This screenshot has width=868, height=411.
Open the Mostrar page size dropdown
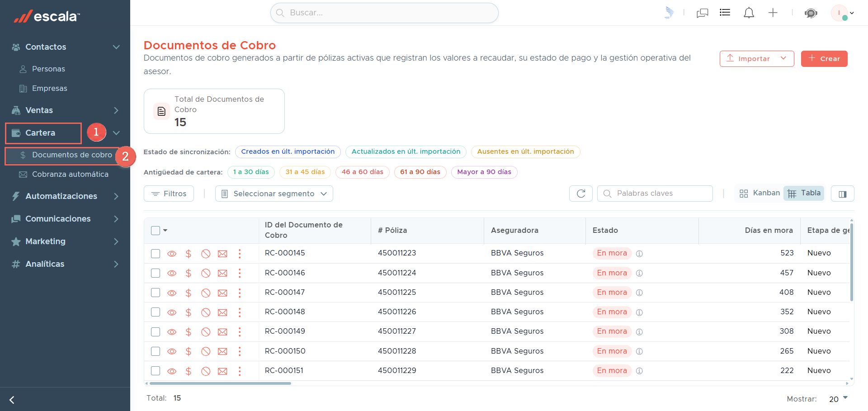[838, 399]
